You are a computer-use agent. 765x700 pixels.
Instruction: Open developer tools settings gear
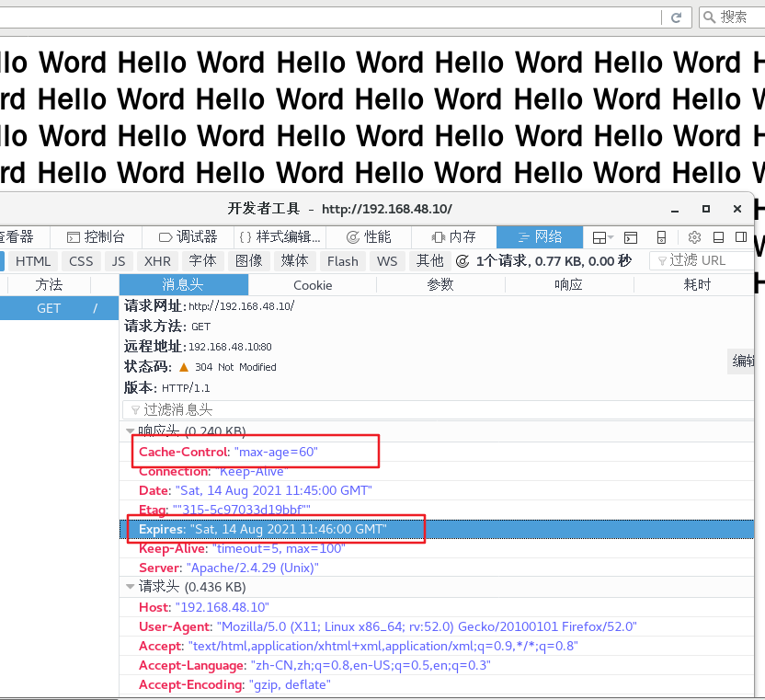pyautogui.click(x=694, y=237)
